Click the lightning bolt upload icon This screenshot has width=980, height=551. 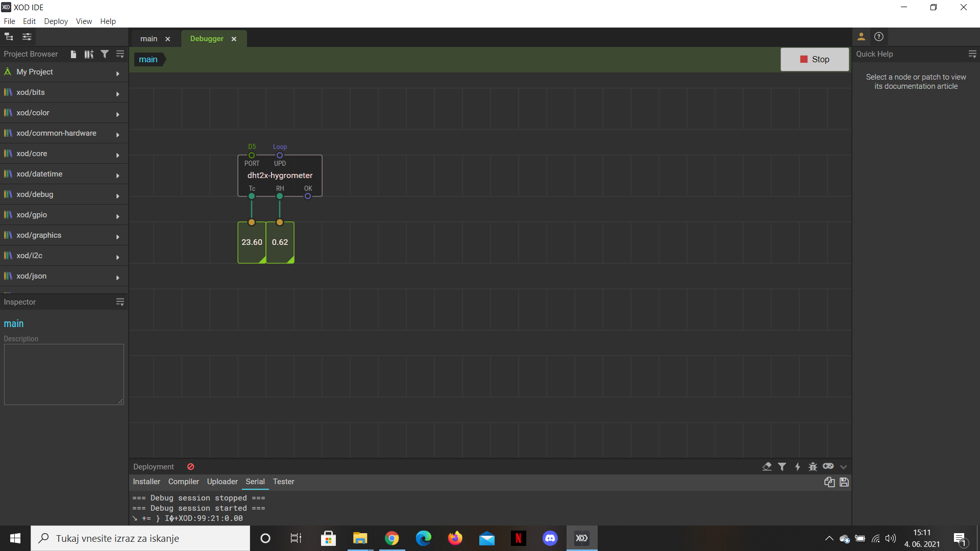pyautogui.click(x=797, y=467)
